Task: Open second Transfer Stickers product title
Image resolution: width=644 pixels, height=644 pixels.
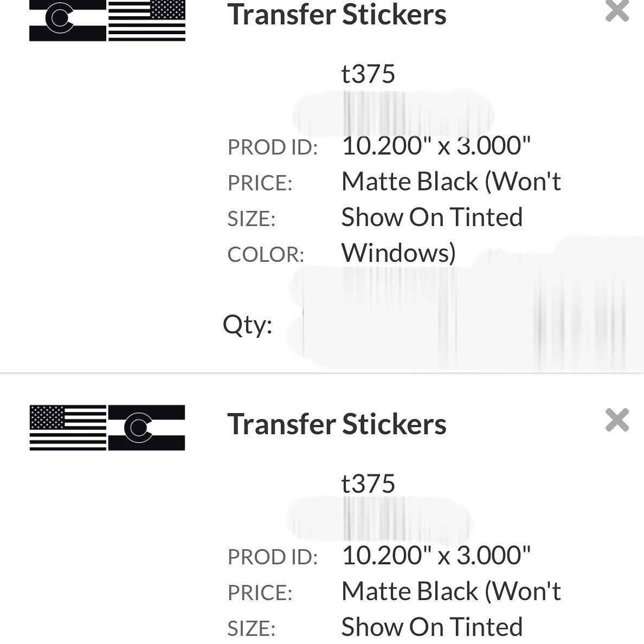Action: (337, 424)
